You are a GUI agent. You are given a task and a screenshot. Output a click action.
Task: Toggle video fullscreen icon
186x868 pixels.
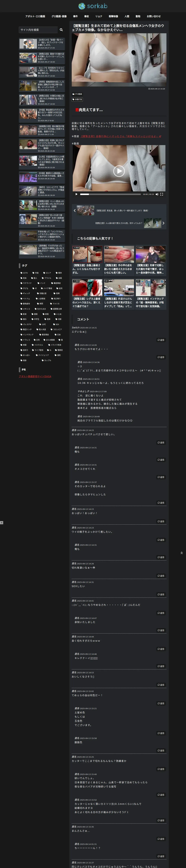[161, 194]
